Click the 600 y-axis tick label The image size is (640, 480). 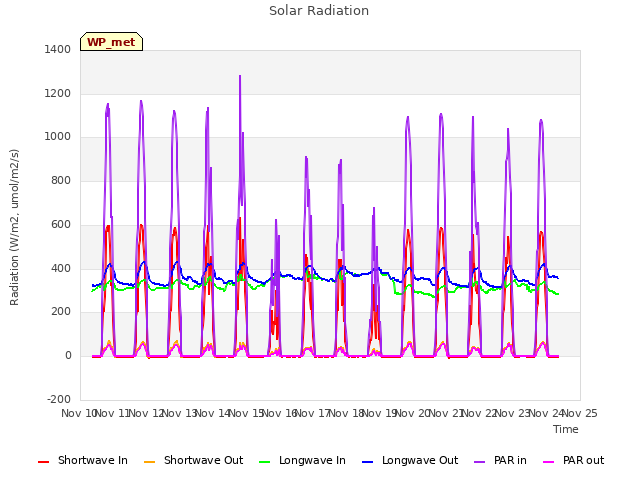tap(61, 224)
